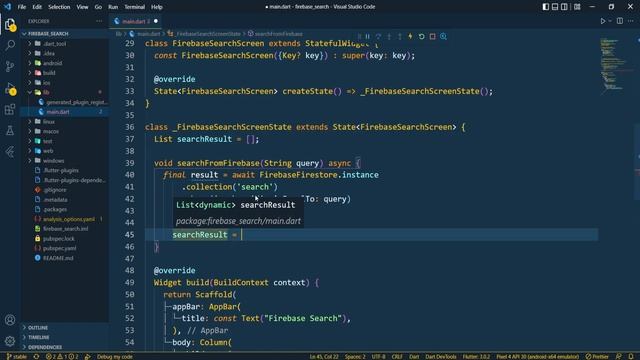Click debug Step Into arrow

[389, 36]
